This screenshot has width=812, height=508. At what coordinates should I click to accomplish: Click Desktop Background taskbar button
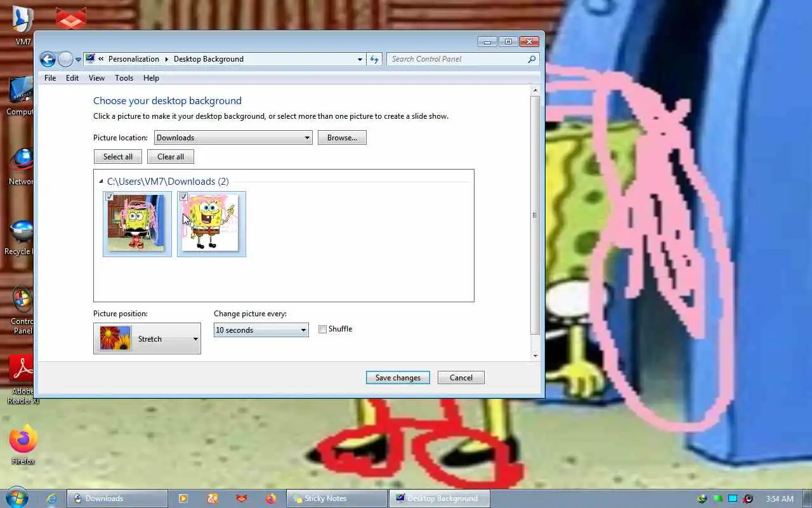coord(440,498)
